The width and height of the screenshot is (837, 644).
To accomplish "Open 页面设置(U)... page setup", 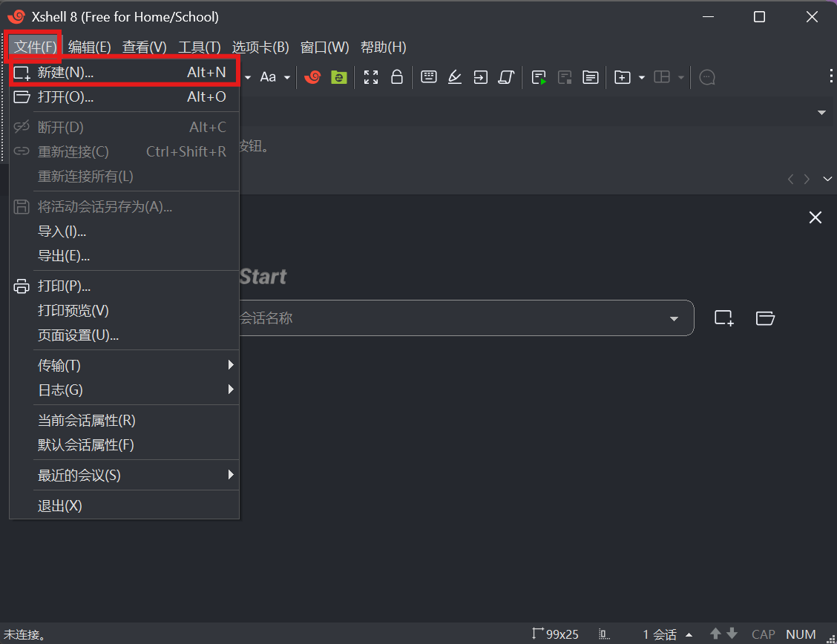I will 124,335.
